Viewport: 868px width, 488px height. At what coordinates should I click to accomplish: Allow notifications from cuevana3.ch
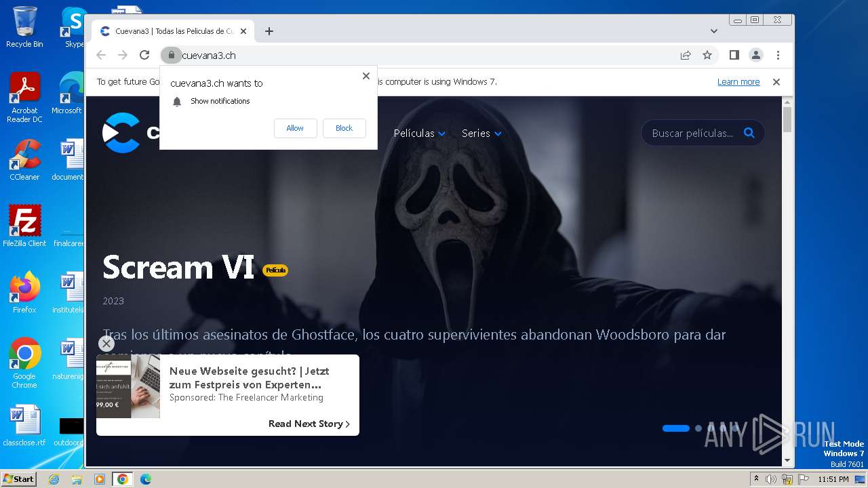tap(295, 128)
